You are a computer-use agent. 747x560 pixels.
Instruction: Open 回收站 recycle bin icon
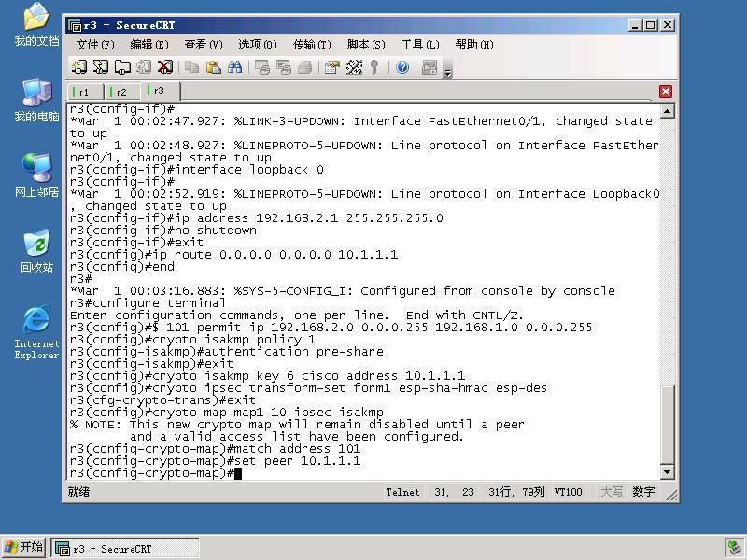tap(36, 251)
